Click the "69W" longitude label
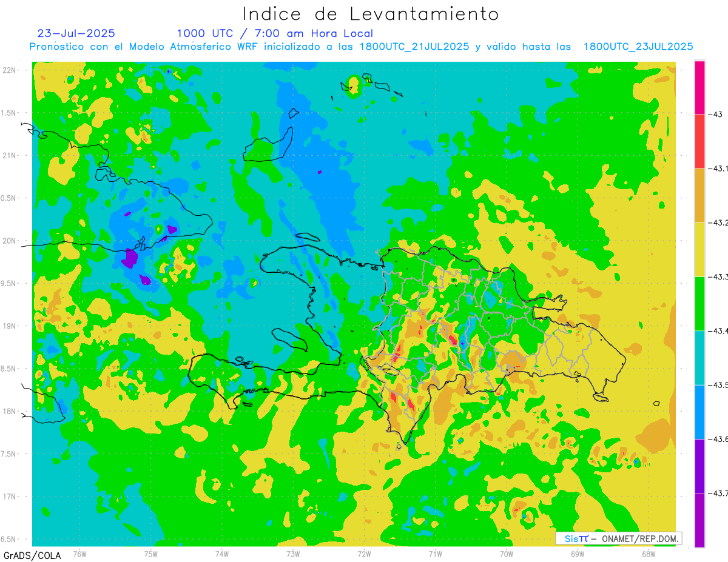 578,554
